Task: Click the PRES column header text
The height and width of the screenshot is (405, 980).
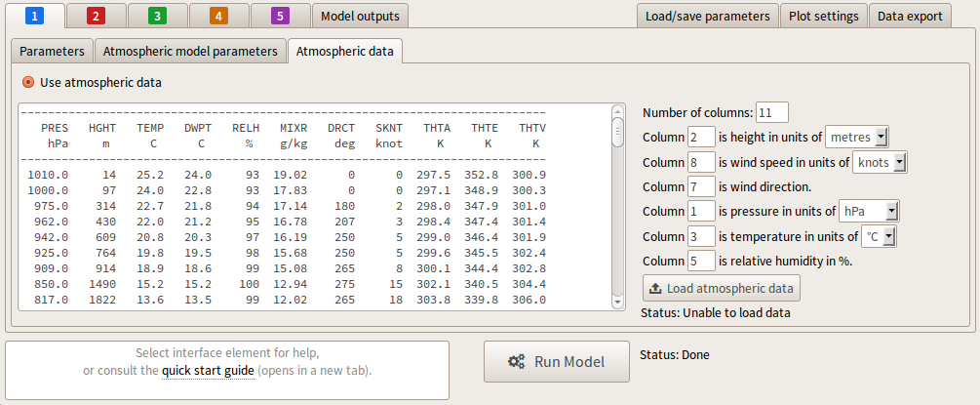Action: 55,128
